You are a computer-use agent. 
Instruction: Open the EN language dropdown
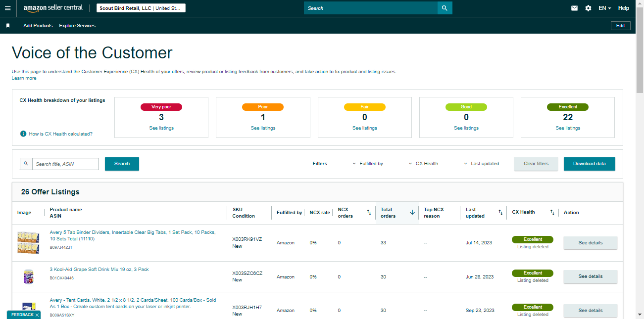[604, 8]
